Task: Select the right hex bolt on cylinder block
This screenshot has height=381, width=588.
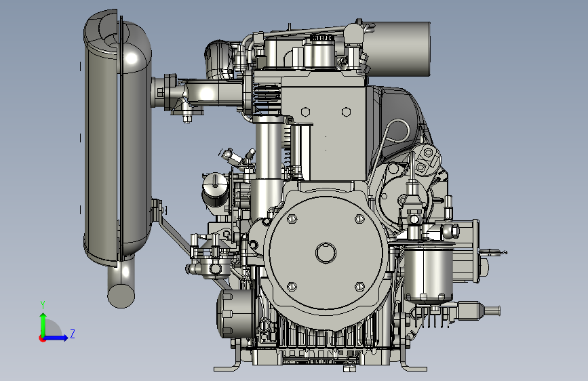Action: click(346, 112)
